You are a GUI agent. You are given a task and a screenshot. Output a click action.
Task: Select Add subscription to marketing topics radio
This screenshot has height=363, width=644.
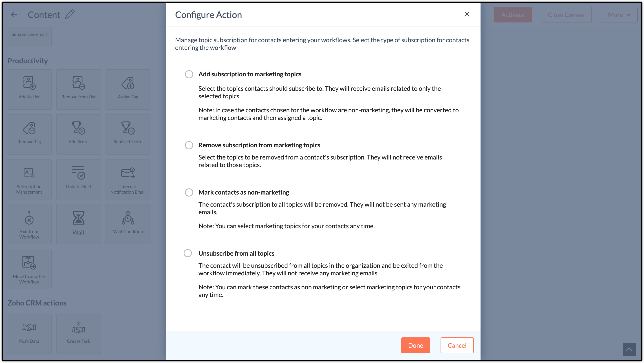(x=189, y=74)
